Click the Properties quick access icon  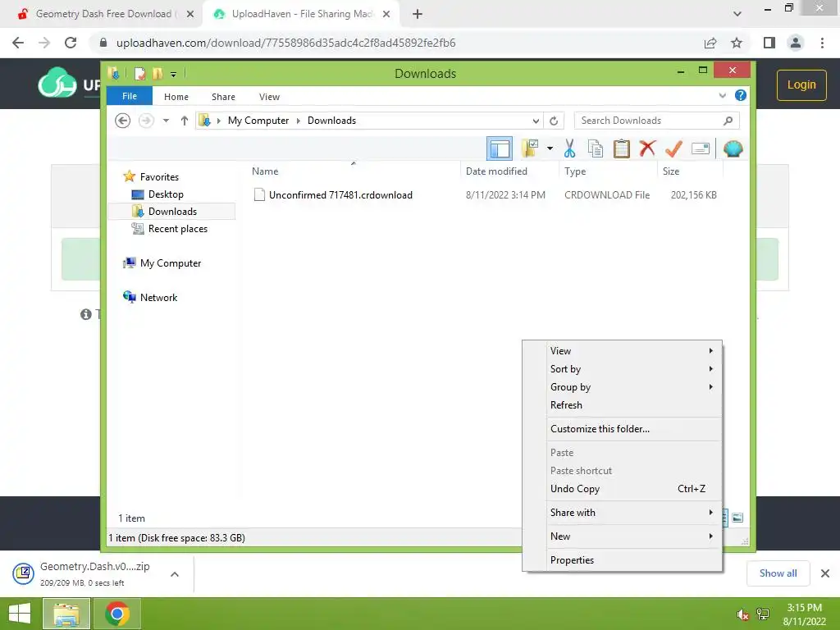139,74
